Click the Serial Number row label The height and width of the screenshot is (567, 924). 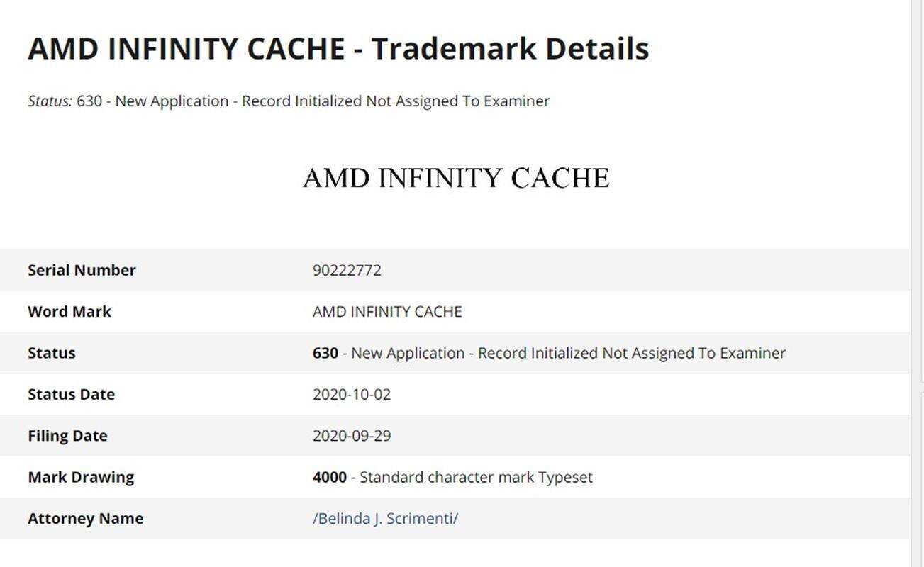coord(82,270)
